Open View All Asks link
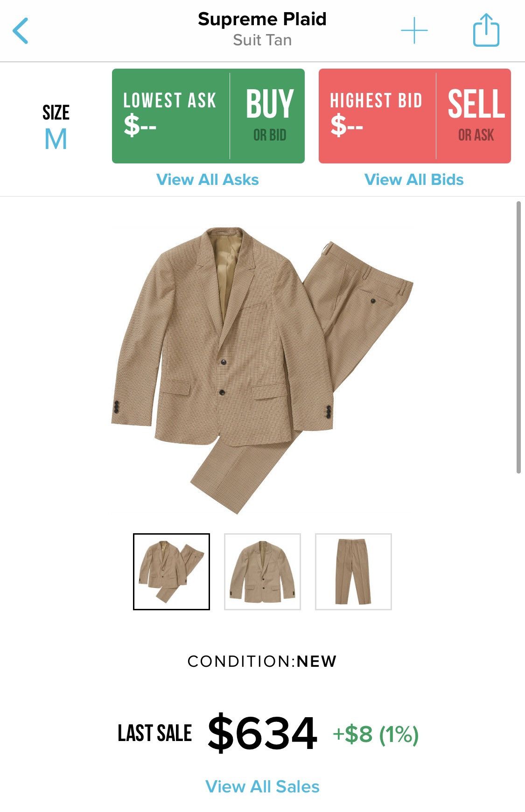The height and width of the screenshot is (812, 525). (x=208, y=180)
